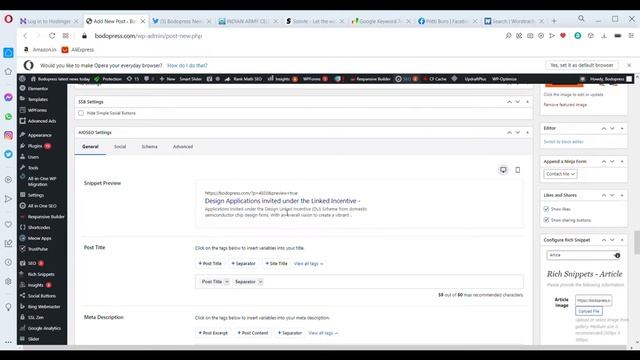Toggle the Show likes checkbox
Viewport: 640px width, 360px height.
pyautogui.click(x=546, y=209)
